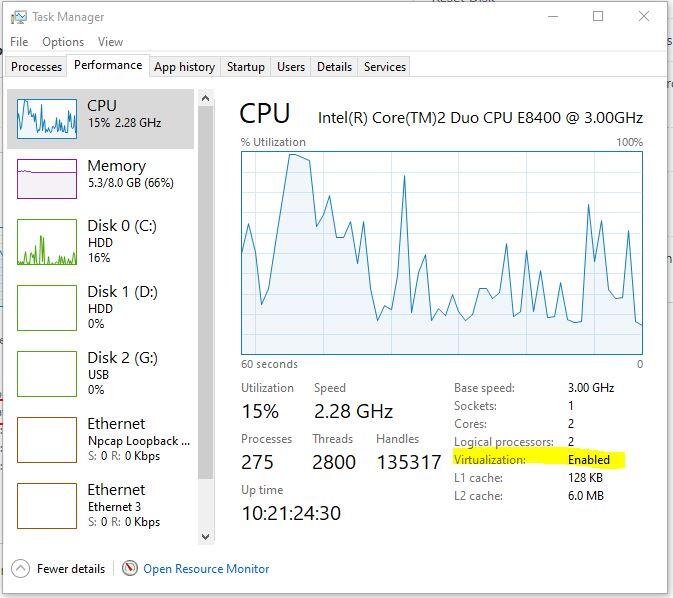The width and height of the screenshot is (673, 598).
Task: Click sidebar scrollbar up arrow
Action: (206, 98)
